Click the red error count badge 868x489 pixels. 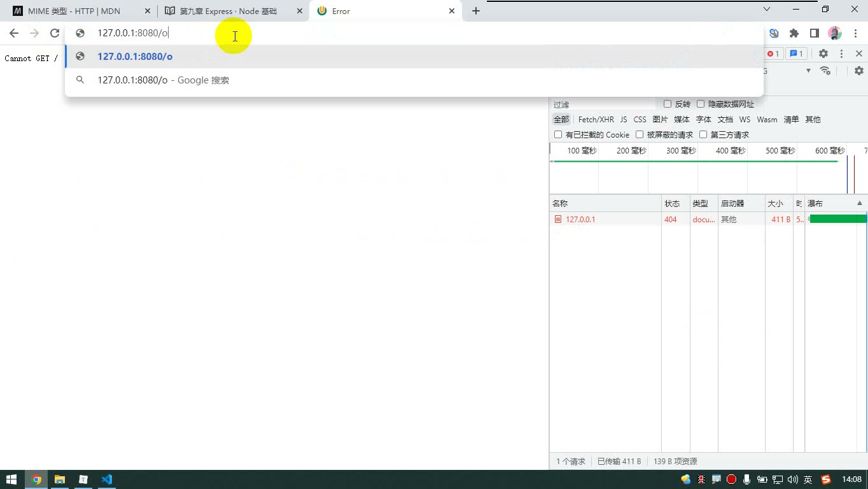pos(773,53)
